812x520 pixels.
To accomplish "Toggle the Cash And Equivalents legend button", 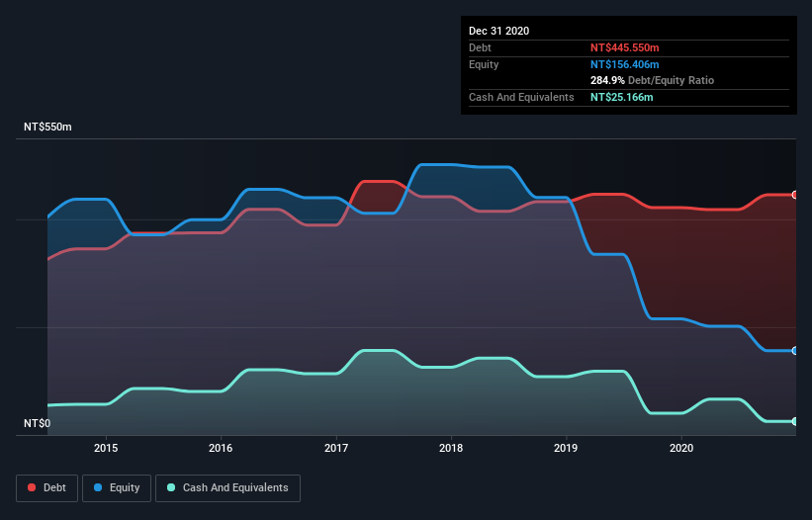I will (x=227, y=488).
